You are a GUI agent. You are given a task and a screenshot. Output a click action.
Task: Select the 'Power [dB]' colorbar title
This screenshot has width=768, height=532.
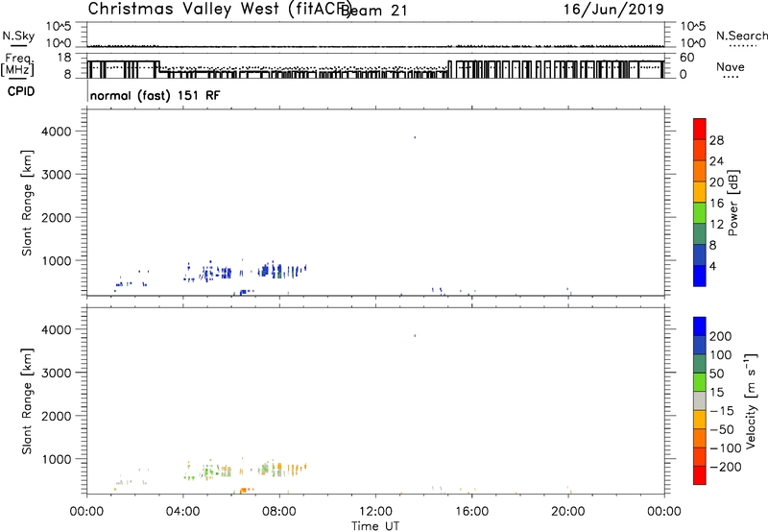pyautogui.click(x=732, y=203)
